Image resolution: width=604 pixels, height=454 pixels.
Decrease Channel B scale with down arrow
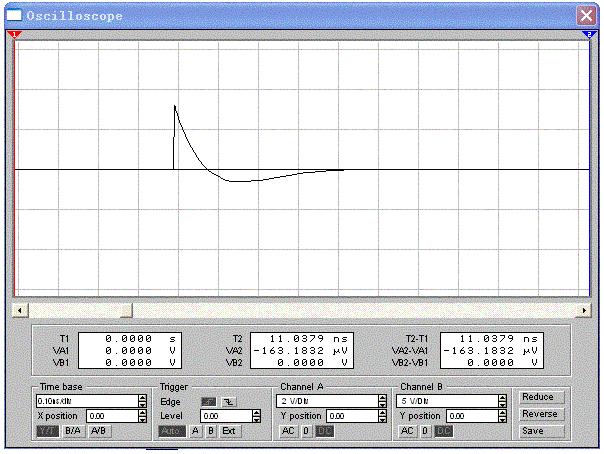click(x=503, y=404)
